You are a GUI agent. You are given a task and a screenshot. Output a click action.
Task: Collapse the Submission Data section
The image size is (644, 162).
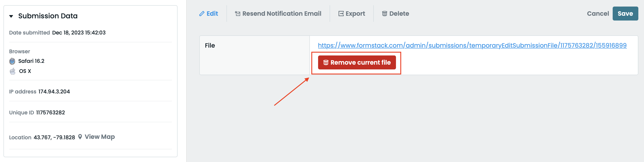11,16
